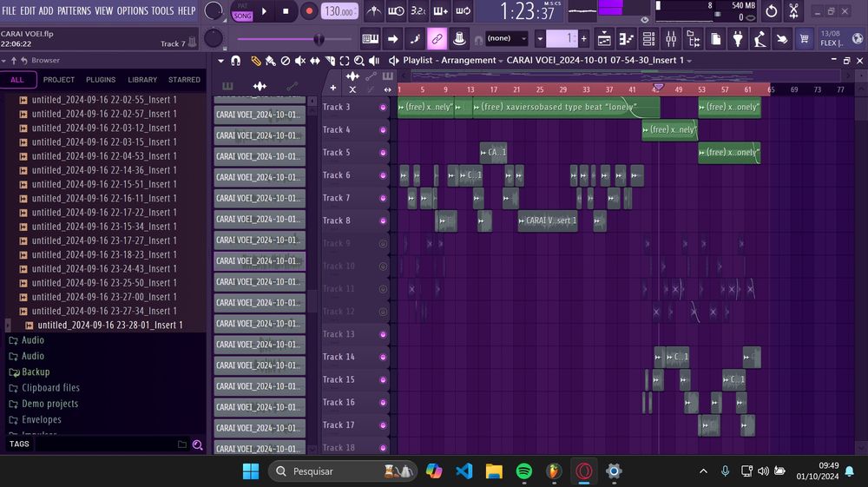Switch to the LIBRARY browser tab
Screen dimensions: 868x487
pyautogui.click(x=142, y=80)
